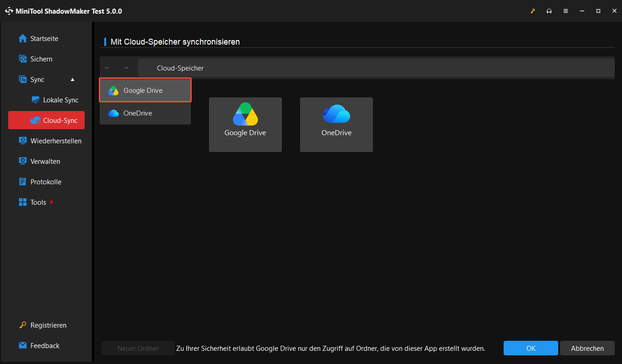Navigate forward with the right arrow

[x=126, y=68]
